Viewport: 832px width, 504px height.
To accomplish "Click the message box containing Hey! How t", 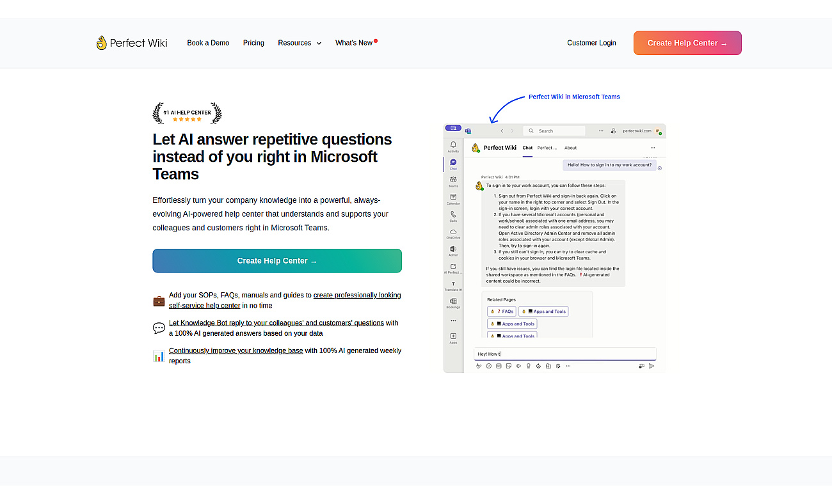I will coord(565,354).
